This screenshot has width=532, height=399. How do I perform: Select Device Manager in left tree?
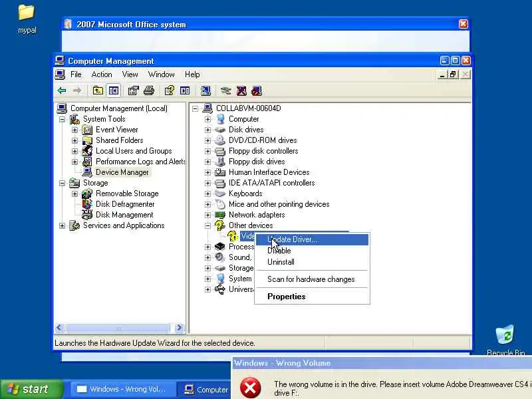tap(122, 172)
